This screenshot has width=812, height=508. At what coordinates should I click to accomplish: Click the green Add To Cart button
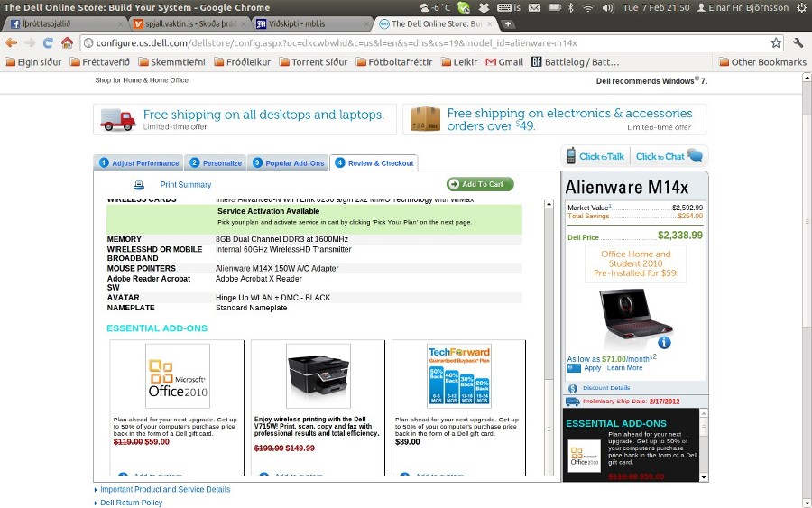click(x=480, y=184)
